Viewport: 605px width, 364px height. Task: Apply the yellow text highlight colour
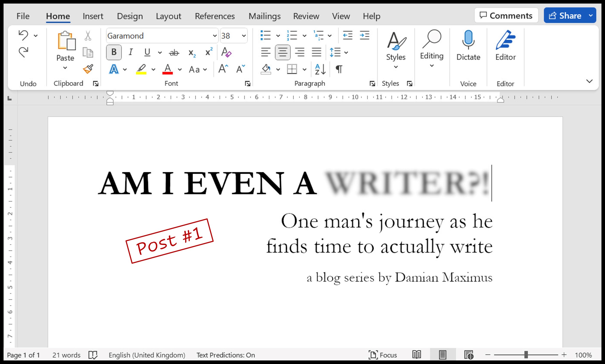tap(141, 69)
